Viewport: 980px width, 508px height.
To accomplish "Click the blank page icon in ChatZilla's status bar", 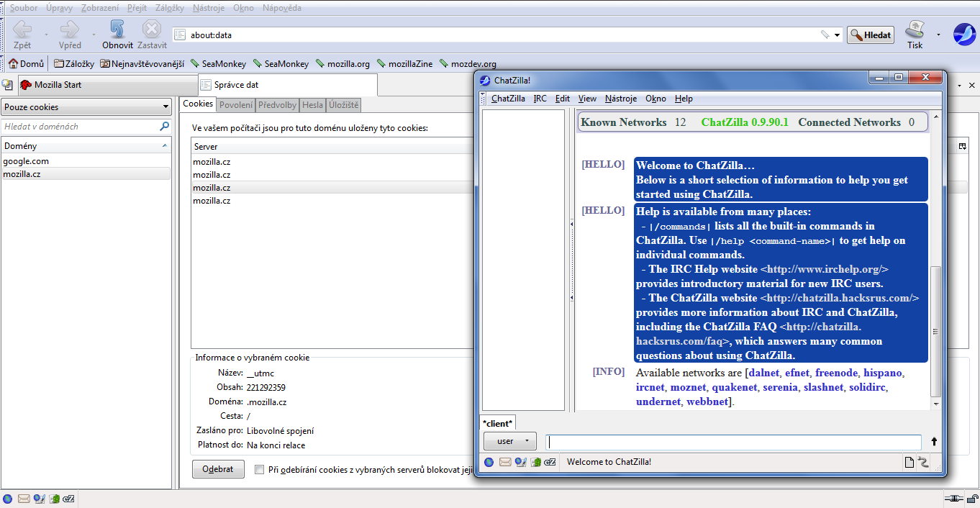I will click(x=909, y=462).
